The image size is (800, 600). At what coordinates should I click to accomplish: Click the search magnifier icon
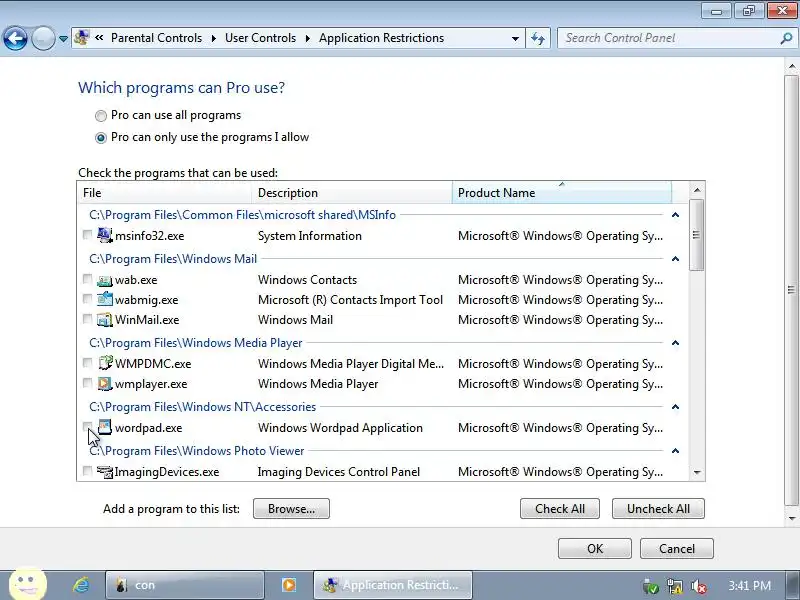pyautogui.click(x=786, y=38)
